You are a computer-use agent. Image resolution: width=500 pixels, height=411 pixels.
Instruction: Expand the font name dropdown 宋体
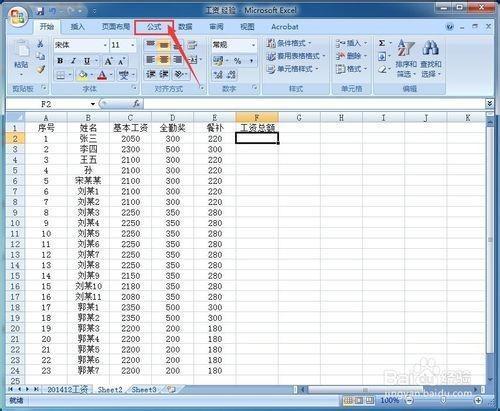(x=105, y=45)
